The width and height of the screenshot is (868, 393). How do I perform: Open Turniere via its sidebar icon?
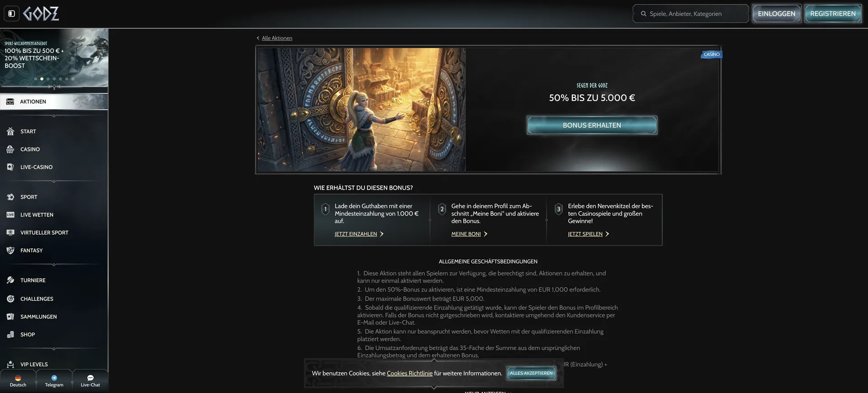point(10,280)
